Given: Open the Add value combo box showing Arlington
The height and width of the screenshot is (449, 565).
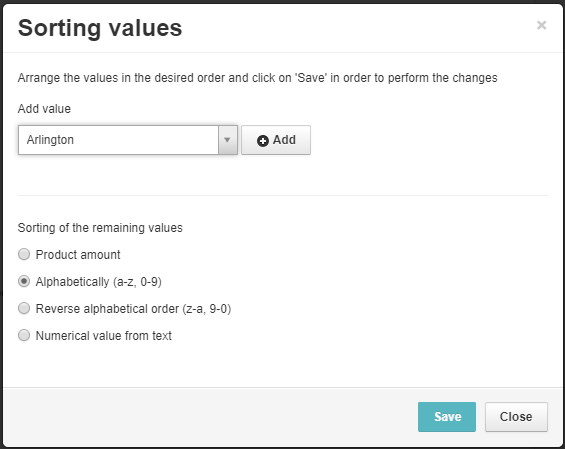Looking at the screenshot, I should [x=128, y=140].
